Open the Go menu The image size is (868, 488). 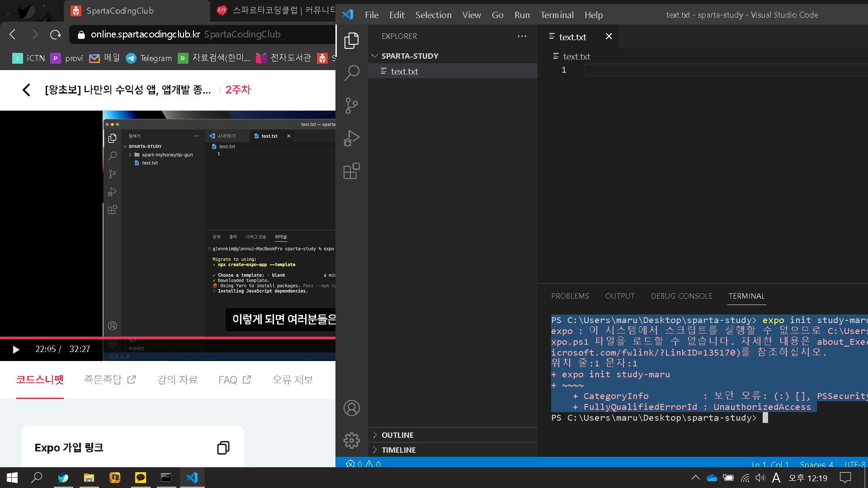[498, 15]
